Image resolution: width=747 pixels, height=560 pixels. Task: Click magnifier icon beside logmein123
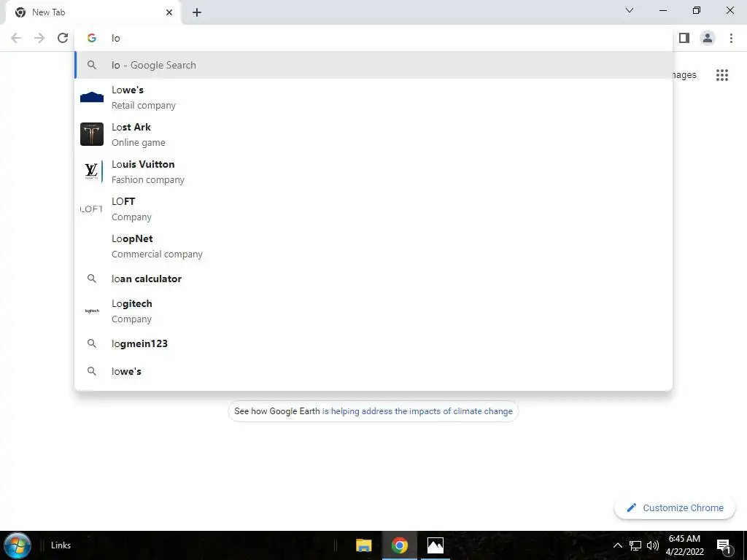92,343
